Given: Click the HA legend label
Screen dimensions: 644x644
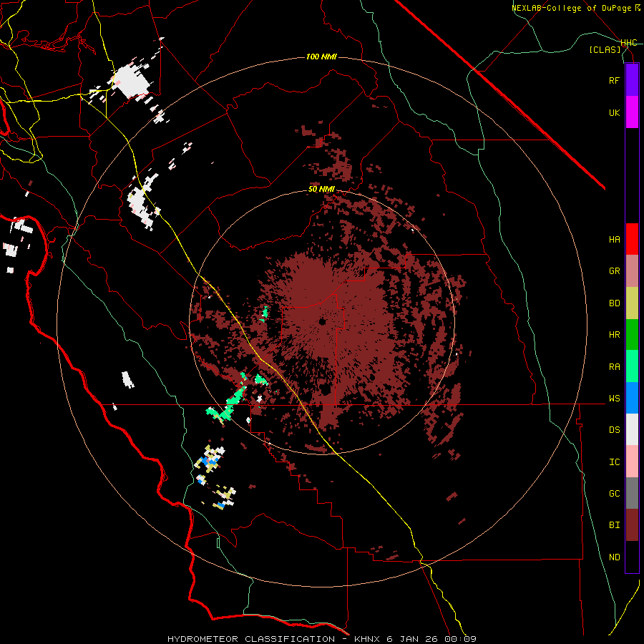Looking at the screenshot, I should [615, 240].
